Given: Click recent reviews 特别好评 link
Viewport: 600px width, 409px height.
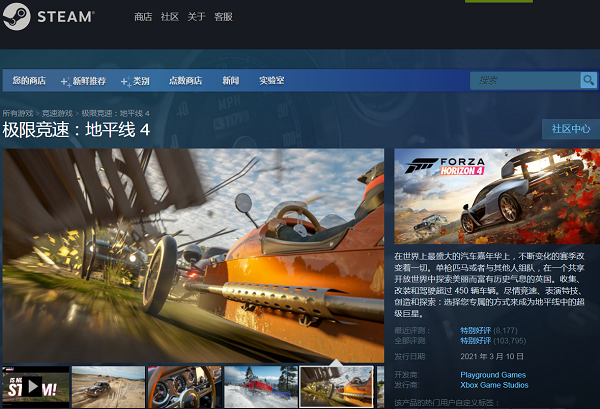Looking at the screenshot, I should pyautogui.click(x=475, y=331).
